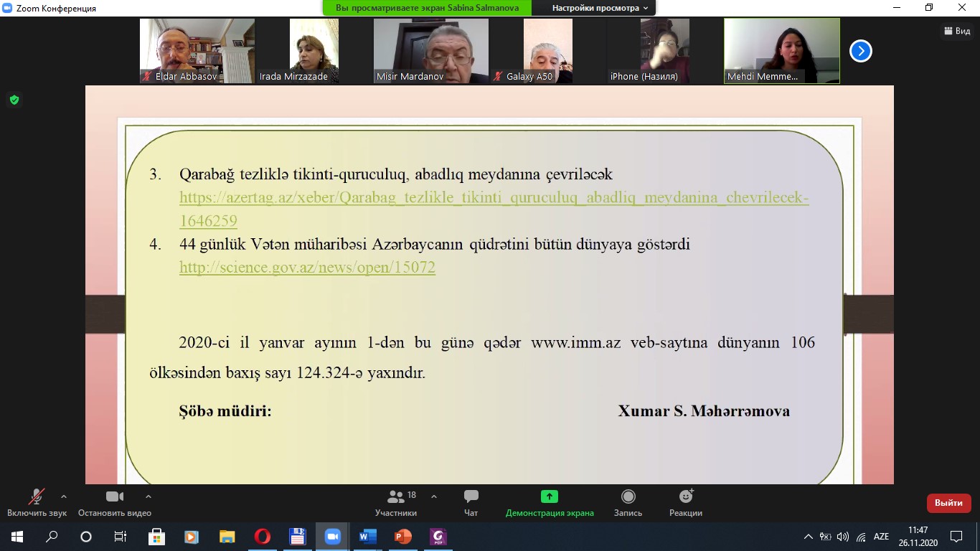Image resolution: width=980 pixels, height=551 pixels.
Task: Expand video options arrow next to camera
Action: click(149, 496)
